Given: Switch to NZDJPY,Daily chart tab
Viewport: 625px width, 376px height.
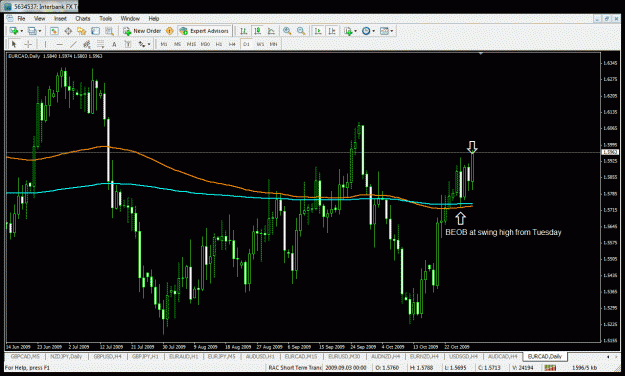Looking at the screenshot, I should (66, 356).
